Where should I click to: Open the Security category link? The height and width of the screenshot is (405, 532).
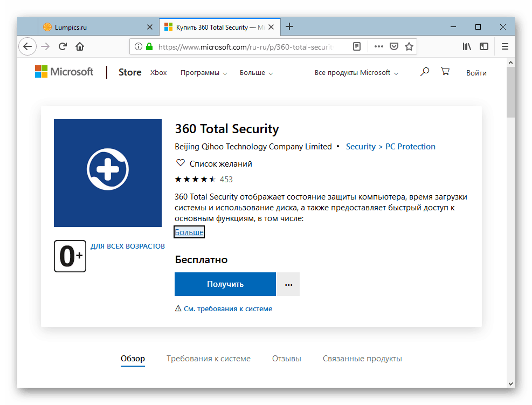(x=361, y=147)
